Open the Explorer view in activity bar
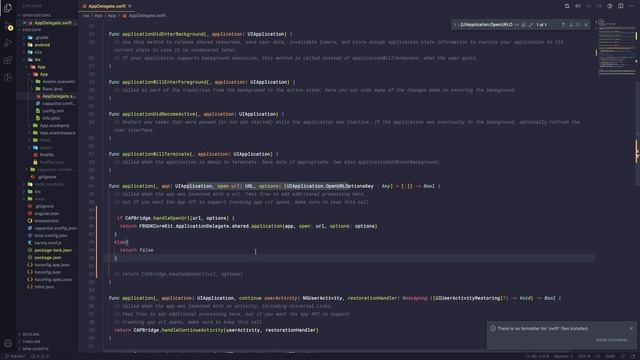 pyautogui.click(x=8, y=8)
